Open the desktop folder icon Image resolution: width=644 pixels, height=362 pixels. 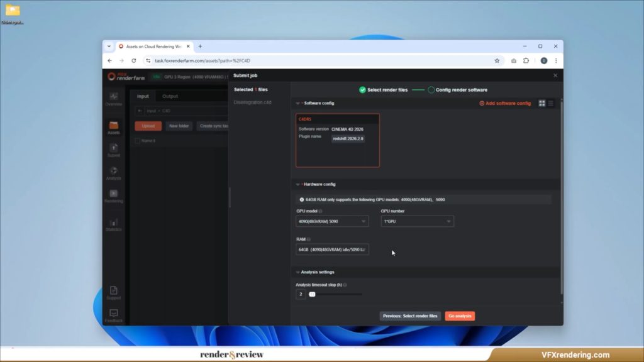point(13,11)
